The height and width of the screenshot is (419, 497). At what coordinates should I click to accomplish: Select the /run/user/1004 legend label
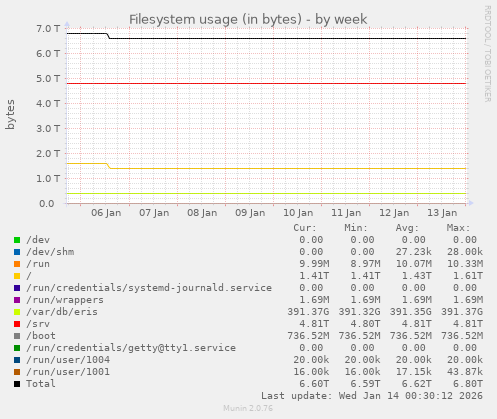pyautogui.click(x=68, y=360)
